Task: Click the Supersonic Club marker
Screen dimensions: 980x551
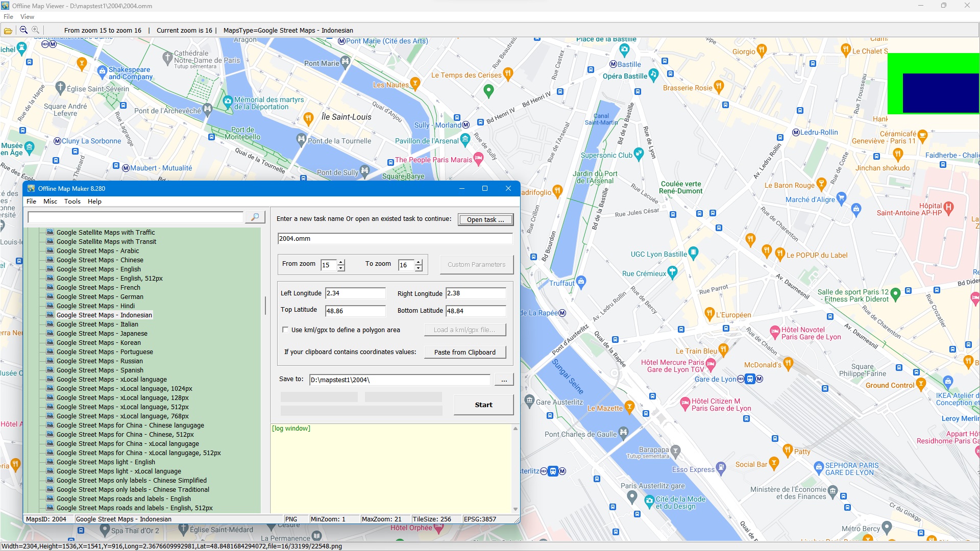Action: pos(639,154)
